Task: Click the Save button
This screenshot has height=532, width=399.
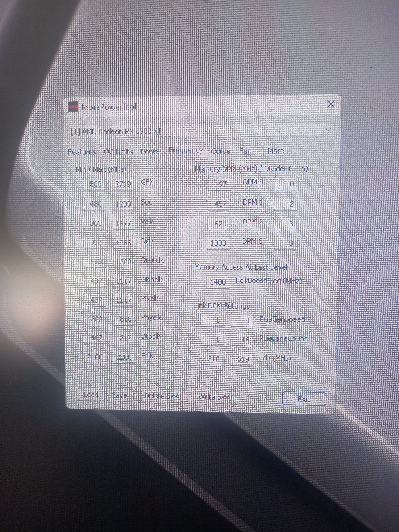Action: (x=120, y=395)
